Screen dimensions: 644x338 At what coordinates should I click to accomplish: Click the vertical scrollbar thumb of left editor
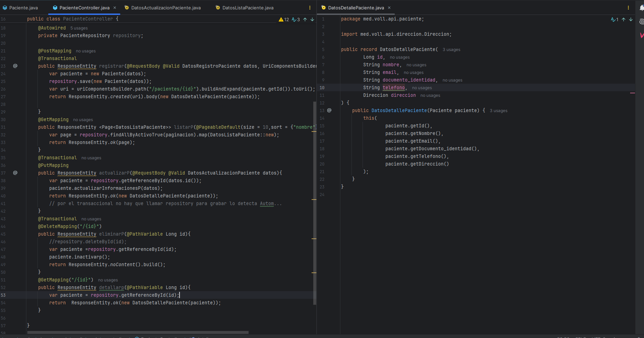coord(314,203)
